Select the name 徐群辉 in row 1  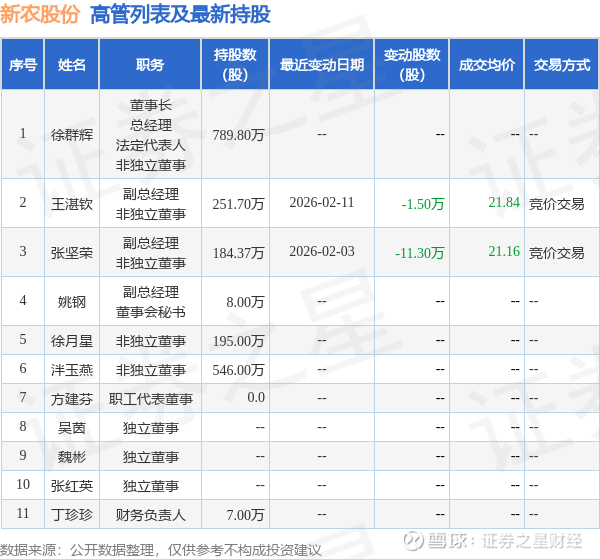[x=72, y=135]
